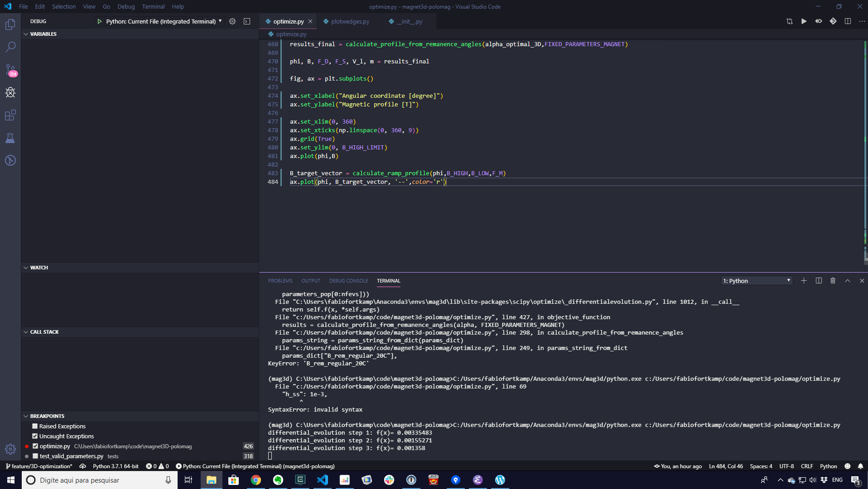868x489 pixels.
Task: Toggle optimize.py line 426 breakpoint checkbox
Action: tap(35, 446)
